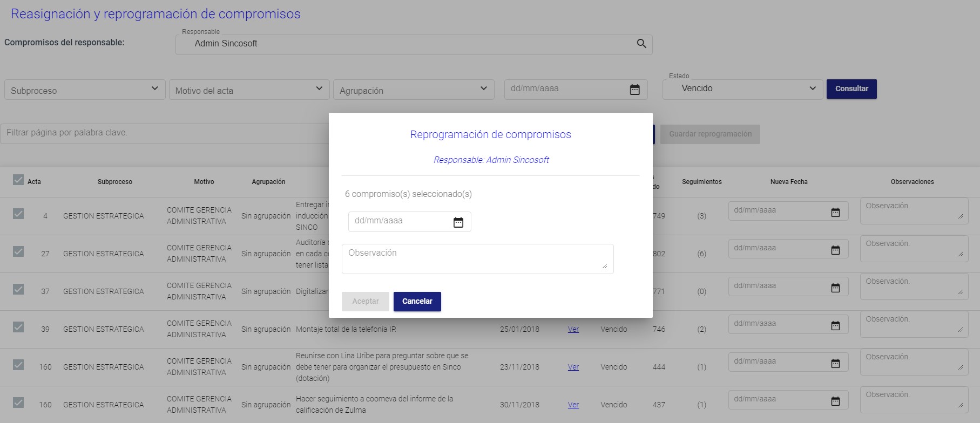Image resolution: width=980 pixels, height=423 pixels.
Task: Click seguimientos count (2) for acta 39
Action: point(701,329)
